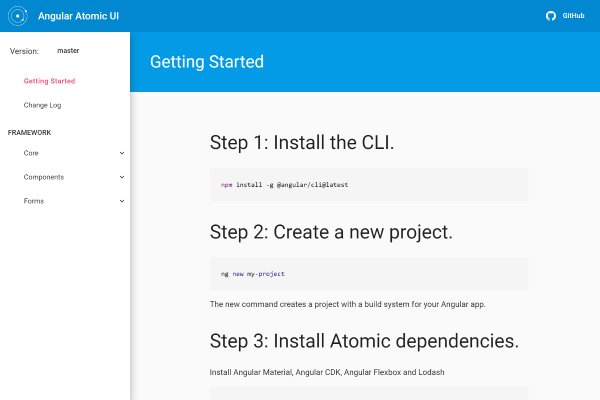The width and height of the screenshot is (600, 400).
Task: Click the Getting Started page header title
Action: (x=207, y=62)
